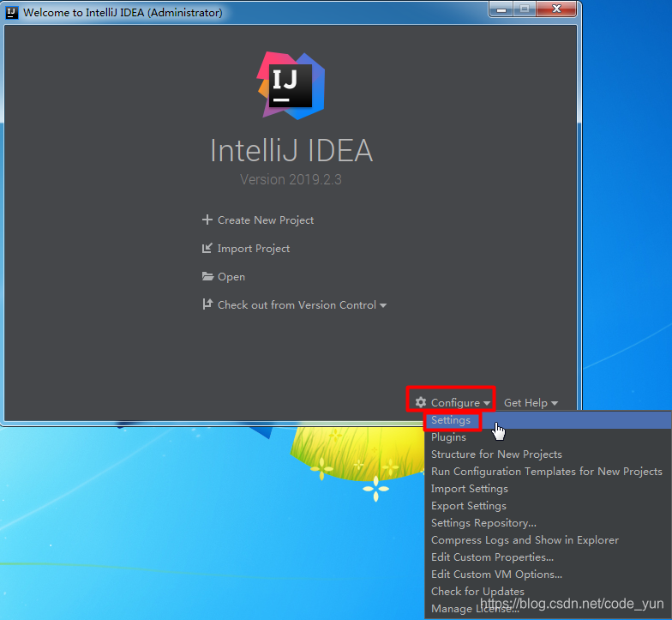The width and height of the screenshot is (672, 620).
Task: Choose Edit Custom Properties...
Action: (x=548, y=557)
